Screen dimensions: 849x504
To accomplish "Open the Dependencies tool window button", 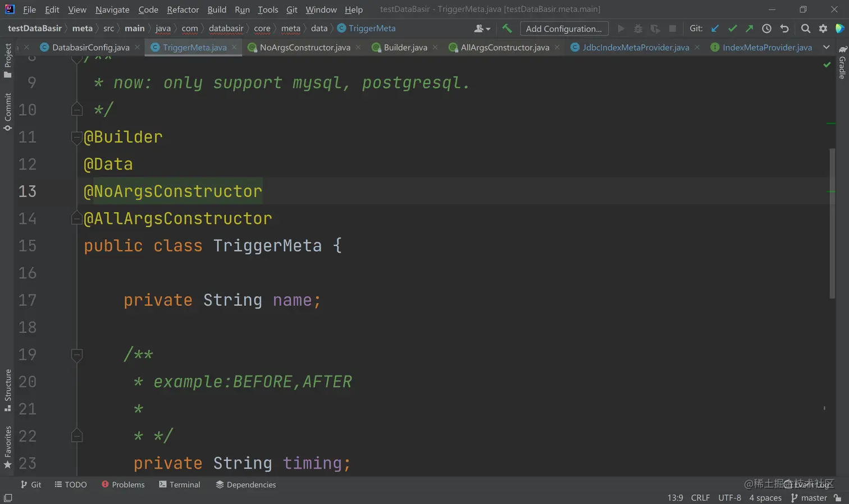I will pos(246,484).
